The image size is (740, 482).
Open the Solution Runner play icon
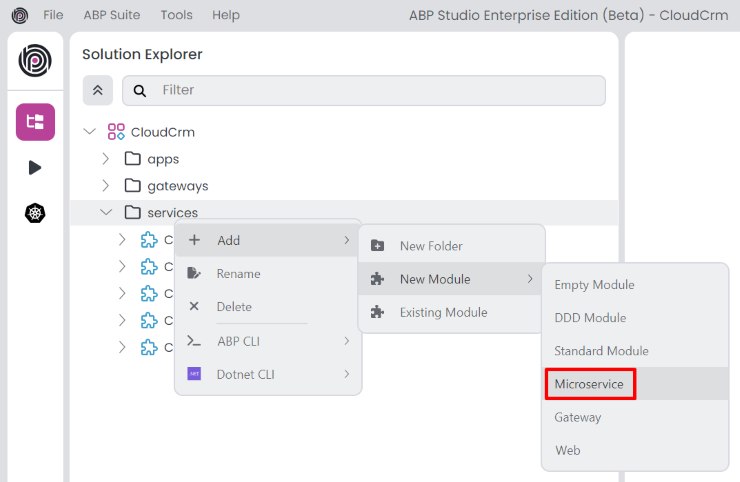click(x=35, y=167)
